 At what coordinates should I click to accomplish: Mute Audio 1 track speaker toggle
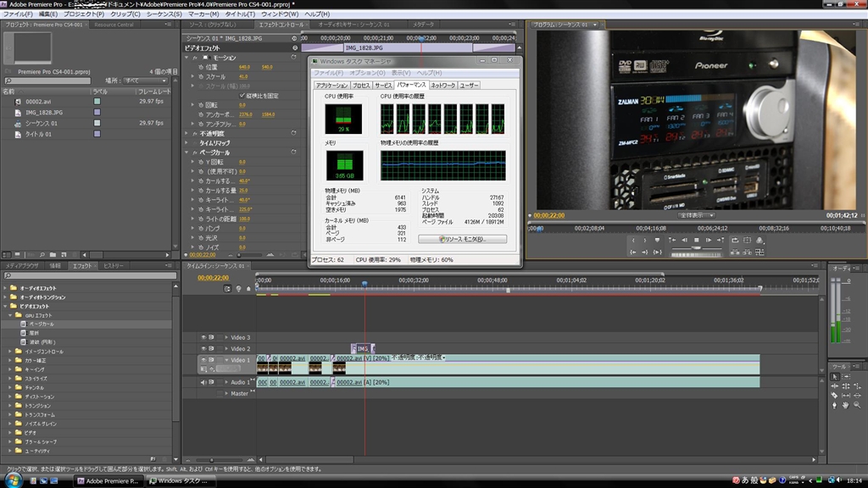203,382
